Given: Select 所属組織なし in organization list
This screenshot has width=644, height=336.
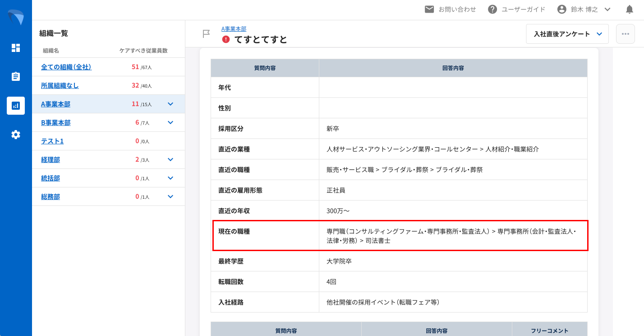Looking at the screenshot, I should click(60, 85).
